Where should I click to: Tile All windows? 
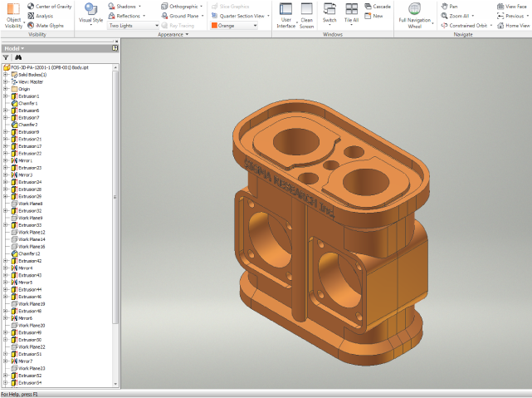351,14
